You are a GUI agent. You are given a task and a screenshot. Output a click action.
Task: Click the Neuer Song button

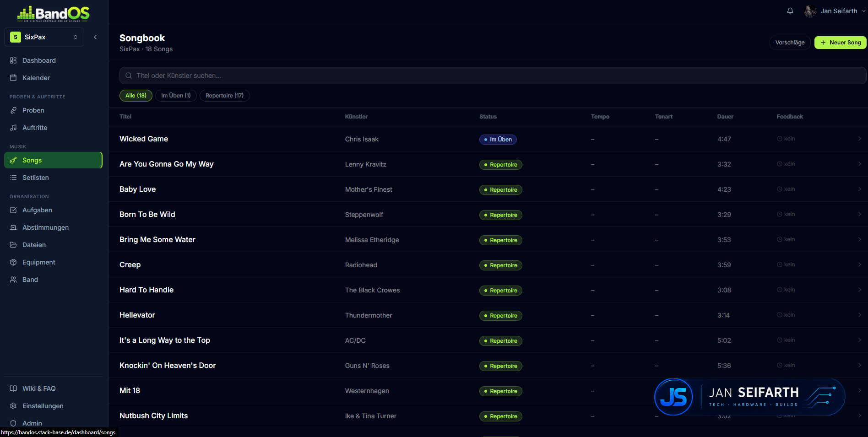pos(841,43)
